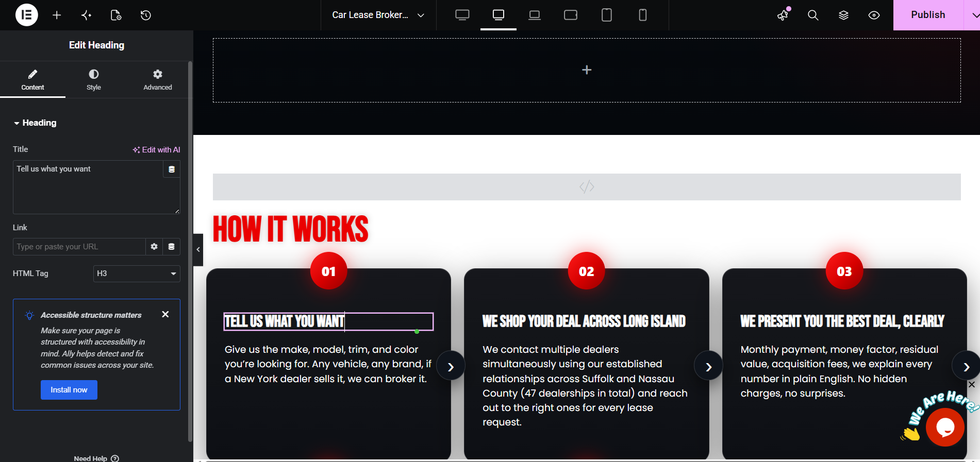Click the Need Help link
Screen dimensions: 980x462
[96, 458]
